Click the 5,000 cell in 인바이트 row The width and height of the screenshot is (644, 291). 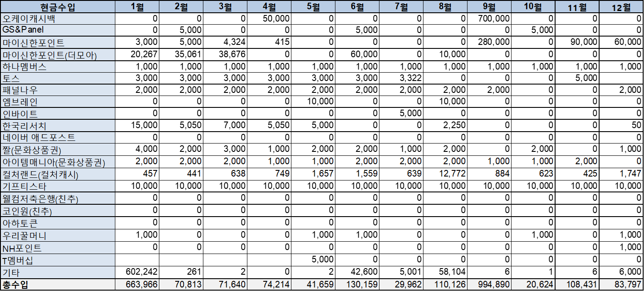coord(401,114)
